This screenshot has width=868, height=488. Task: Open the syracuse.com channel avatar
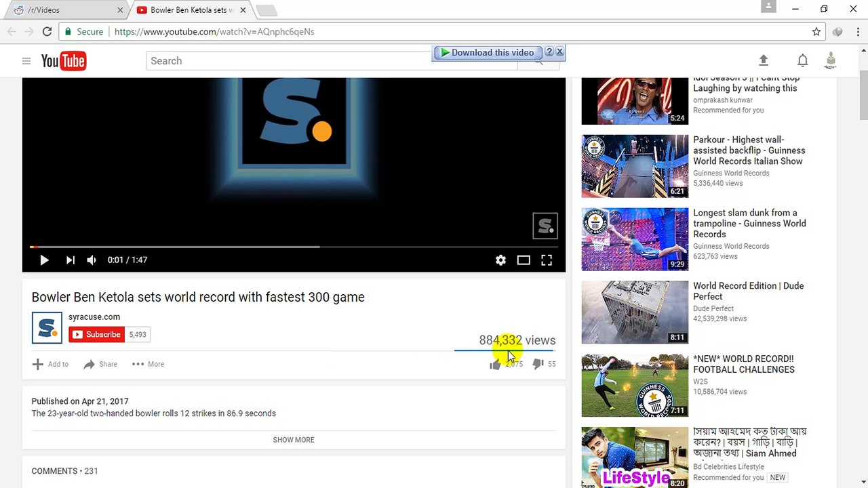47,328
